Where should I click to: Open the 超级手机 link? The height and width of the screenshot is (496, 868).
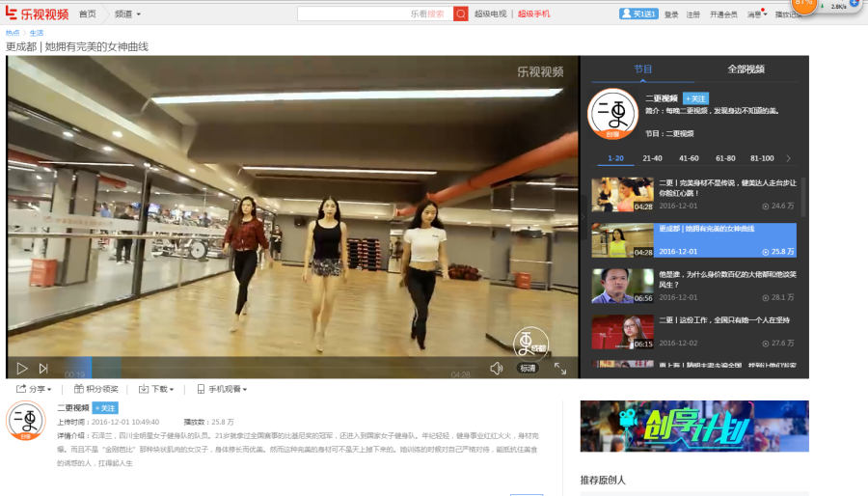(x=533, y=14)
